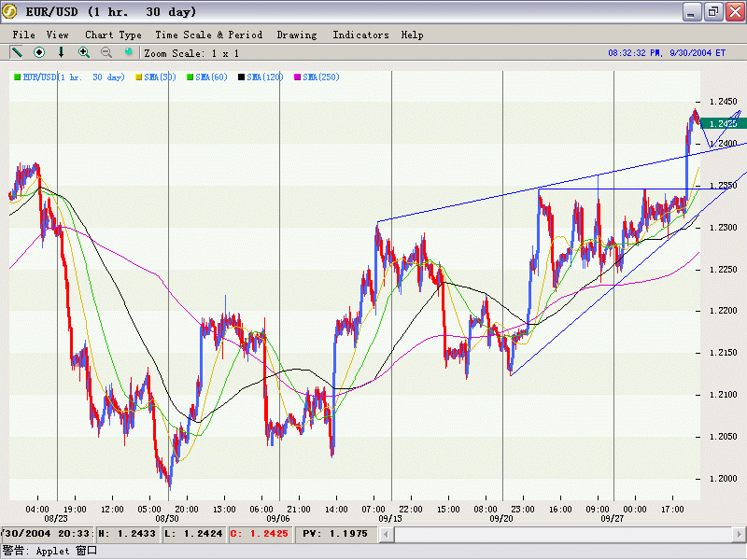747x560 pixels.
Task: Click the SMA(250) magenta legend swatch
Action: coord(298,77)
